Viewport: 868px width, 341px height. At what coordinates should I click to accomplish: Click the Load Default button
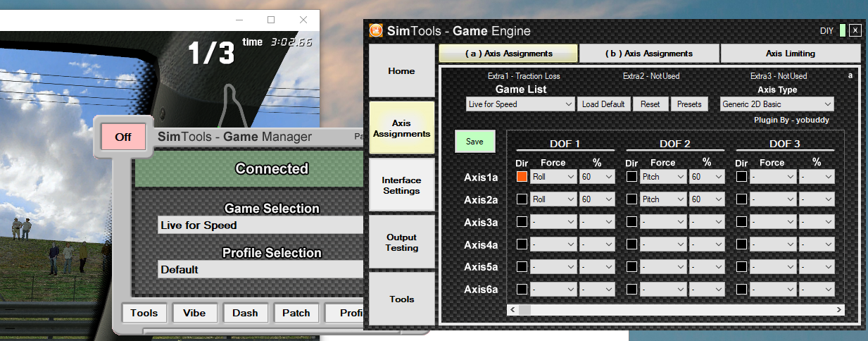click(603, 104)
